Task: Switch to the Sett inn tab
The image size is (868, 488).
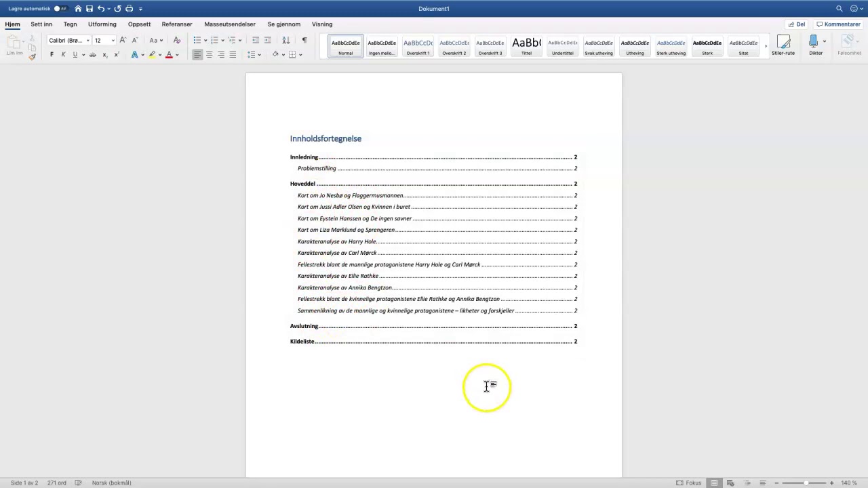Action: [x=41, y=24]
